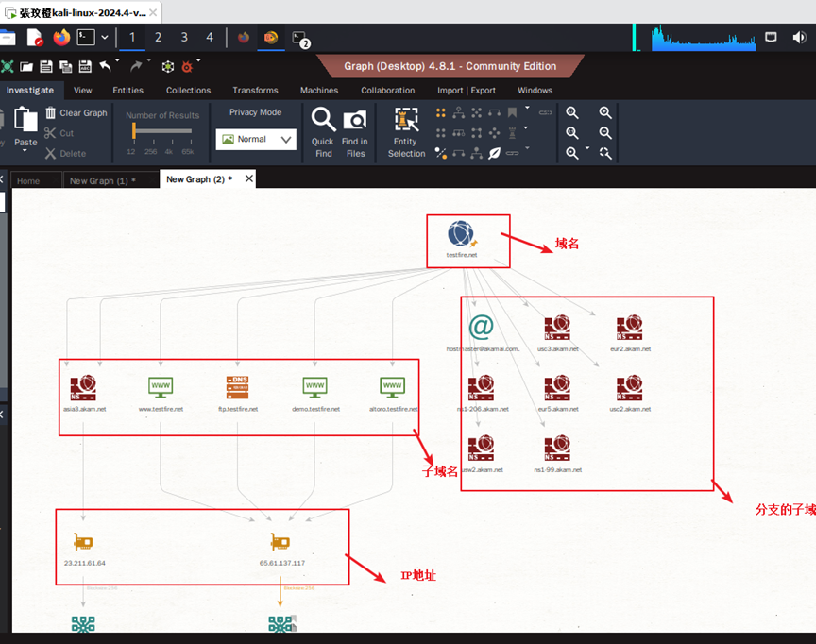This screenshot has width=816, height=644.
Task: Click the green network hub icon
Action: tap(168, 67)
